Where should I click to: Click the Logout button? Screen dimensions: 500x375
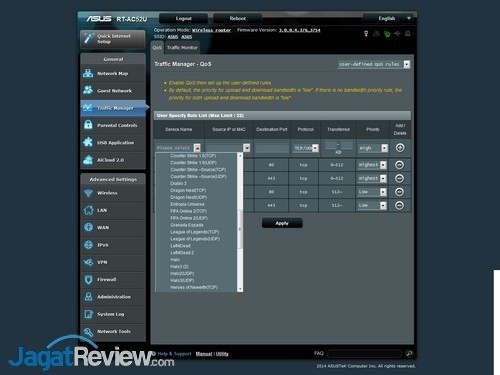tap(183, 18)
